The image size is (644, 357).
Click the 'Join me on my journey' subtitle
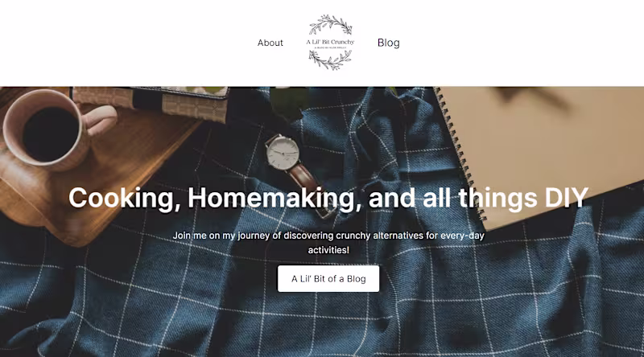click(328, 243)
